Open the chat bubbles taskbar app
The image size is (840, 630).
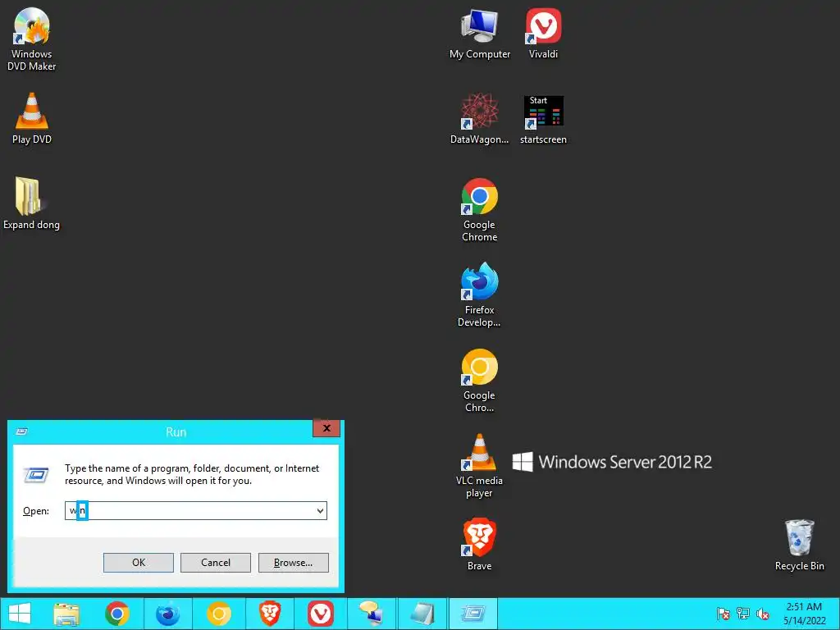372,614
